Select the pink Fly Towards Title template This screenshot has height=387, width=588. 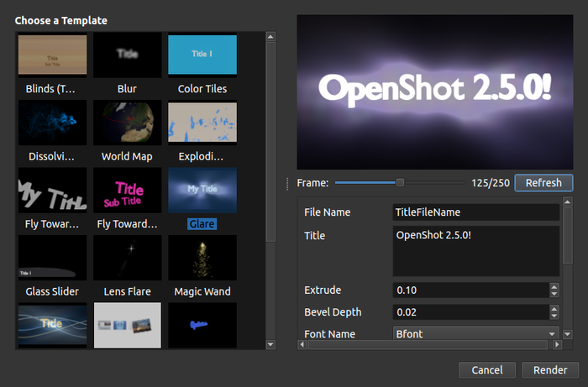coord(127,191)
